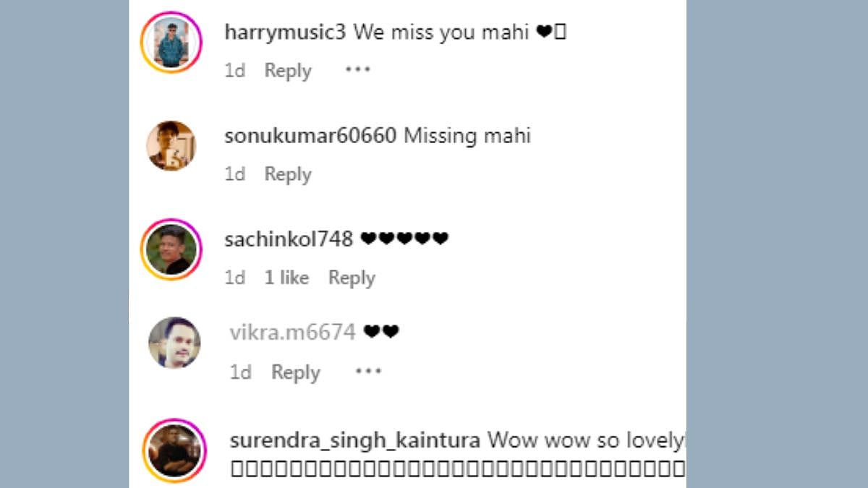View surendra_singh_kaintura's story avatar
The width and height of the screenshot is (868, 488).
tap(174, 450)
